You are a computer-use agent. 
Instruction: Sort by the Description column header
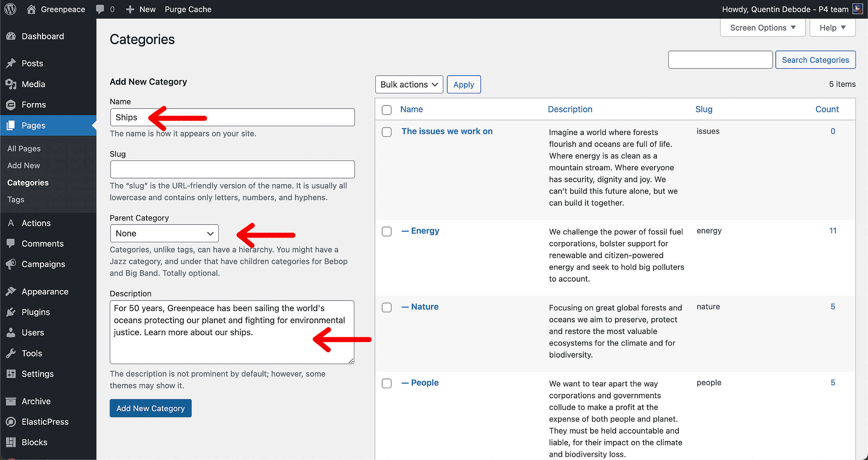click(570, 109)
